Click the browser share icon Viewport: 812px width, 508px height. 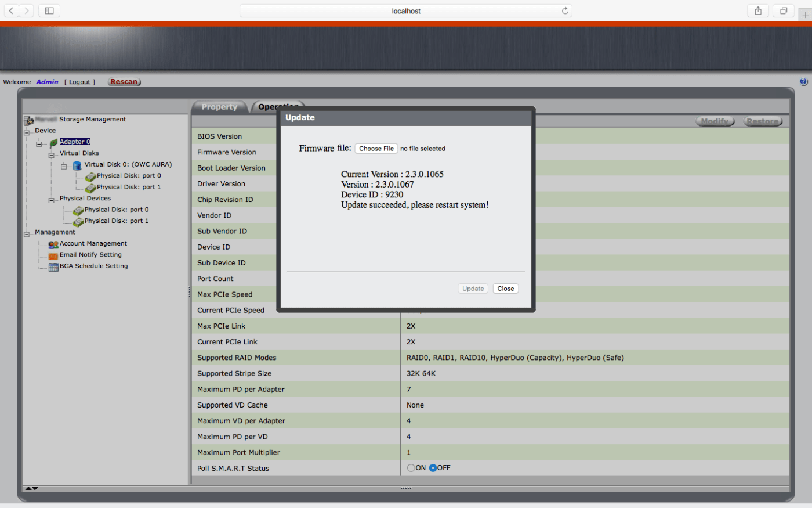[757, 11]
